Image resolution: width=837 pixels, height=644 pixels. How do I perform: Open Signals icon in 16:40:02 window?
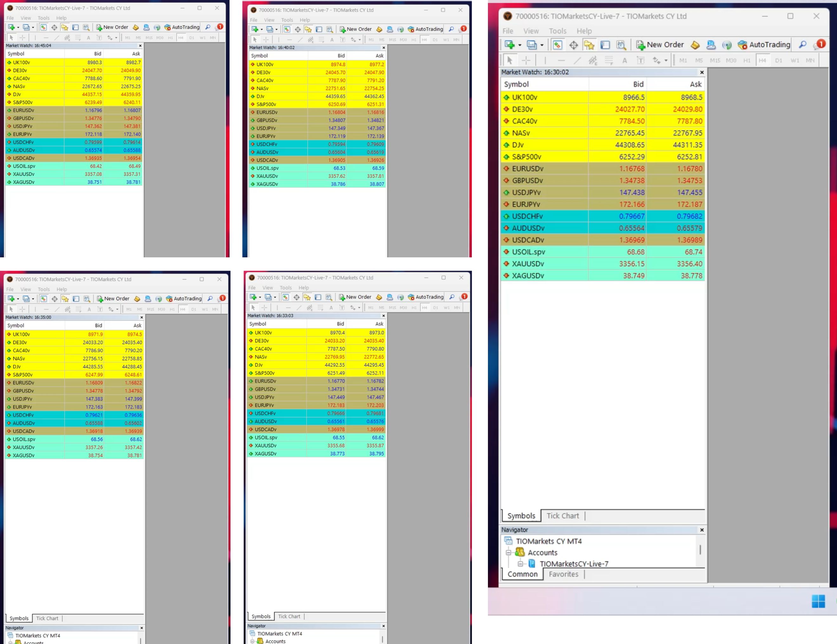pos(400,29)
